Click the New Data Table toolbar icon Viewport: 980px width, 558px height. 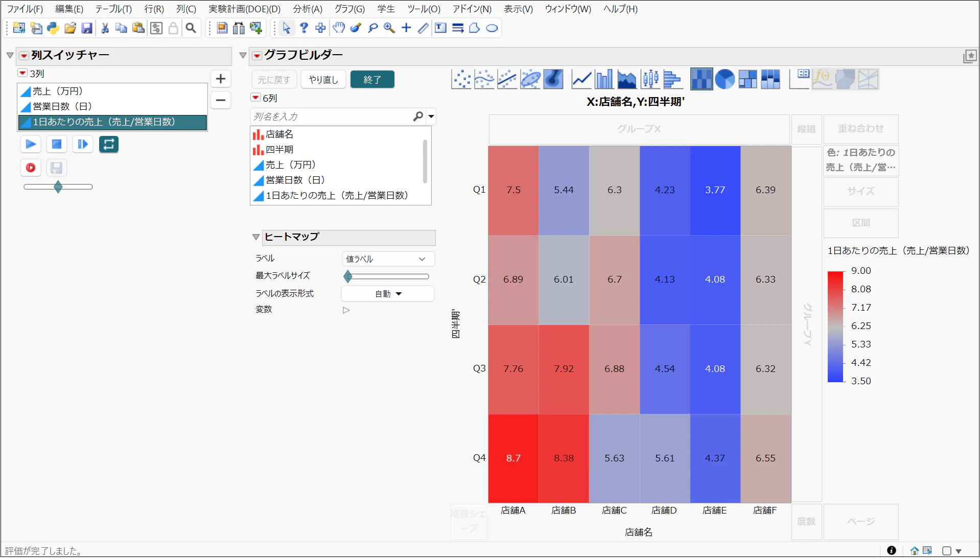point(19,28)
